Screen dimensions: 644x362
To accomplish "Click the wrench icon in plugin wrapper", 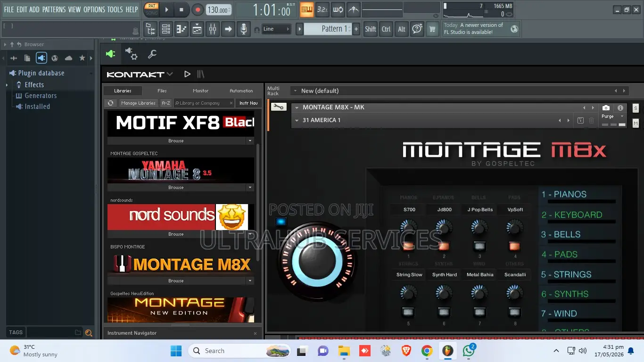I will pos(152,54).
